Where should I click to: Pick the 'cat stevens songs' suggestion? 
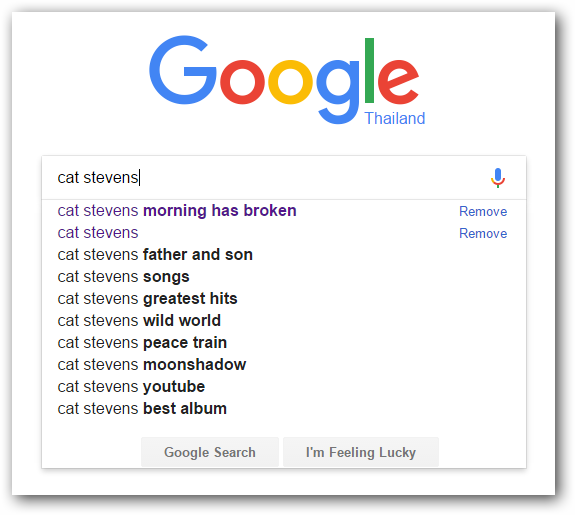point(284,277)
